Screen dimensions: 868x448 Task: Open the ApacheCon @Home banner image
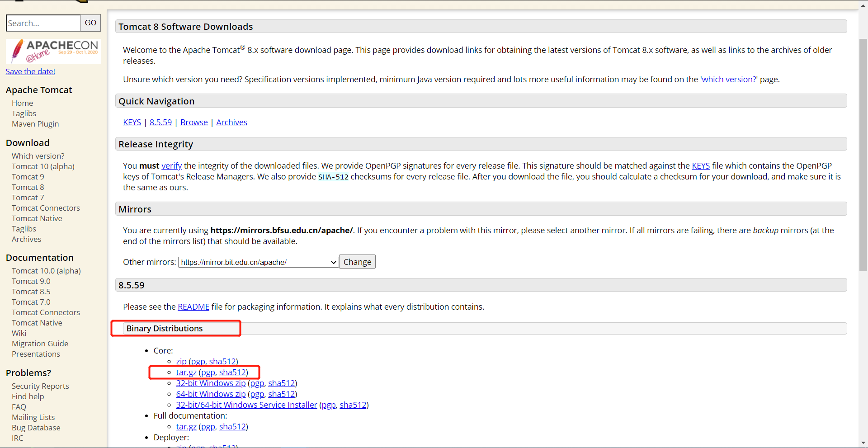click(x=53, y=51)
